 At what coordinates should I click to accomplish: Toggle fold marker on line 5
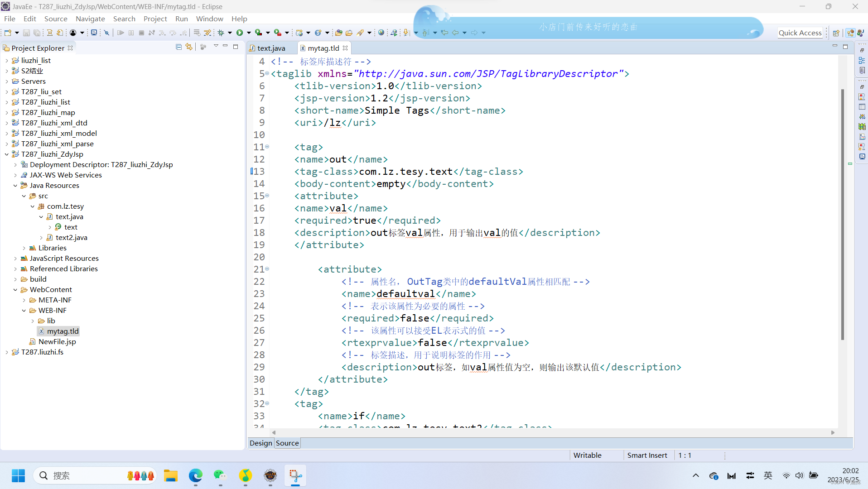[267, 73]
